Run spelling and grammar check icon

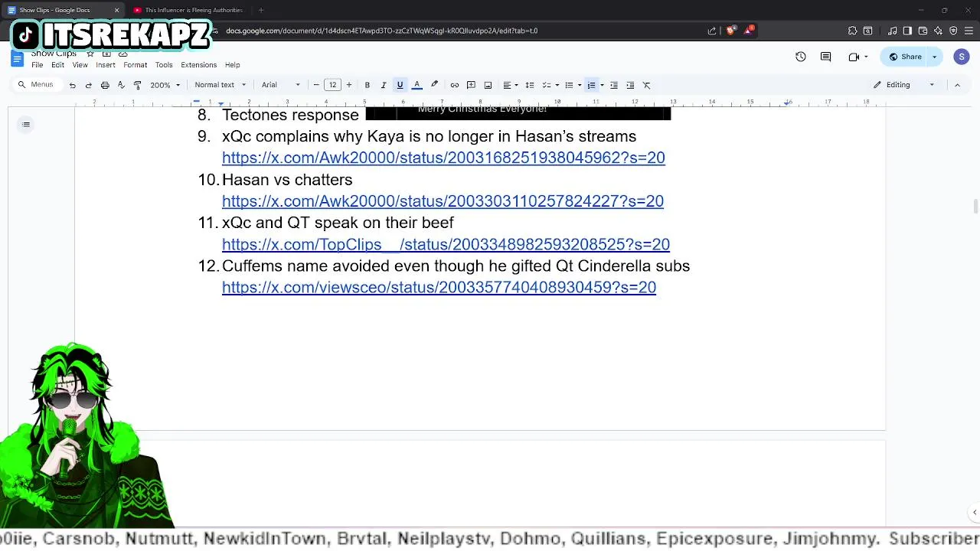coord(121,85)
